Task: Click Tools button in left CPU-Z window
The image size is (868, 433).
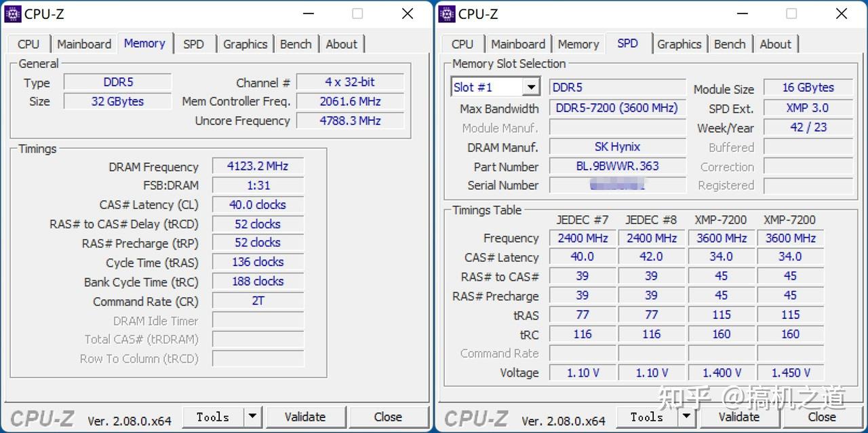Action: [x=213, y=417]
